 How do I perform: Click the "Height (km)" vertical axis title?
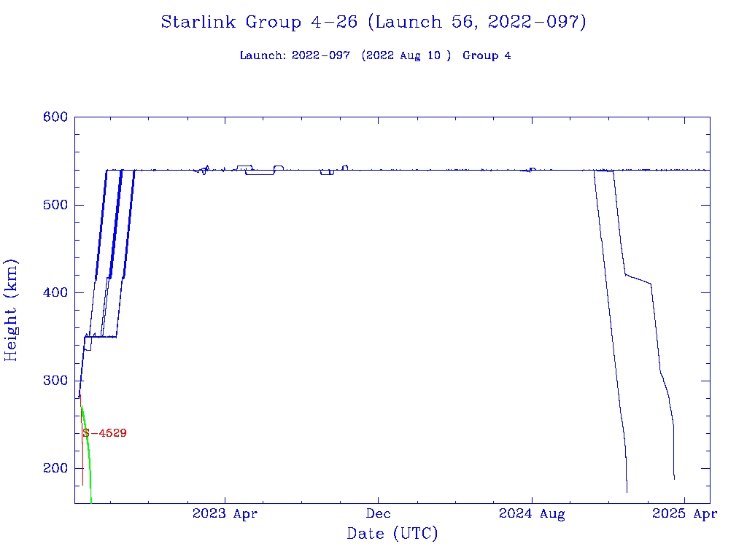point(11,310)
